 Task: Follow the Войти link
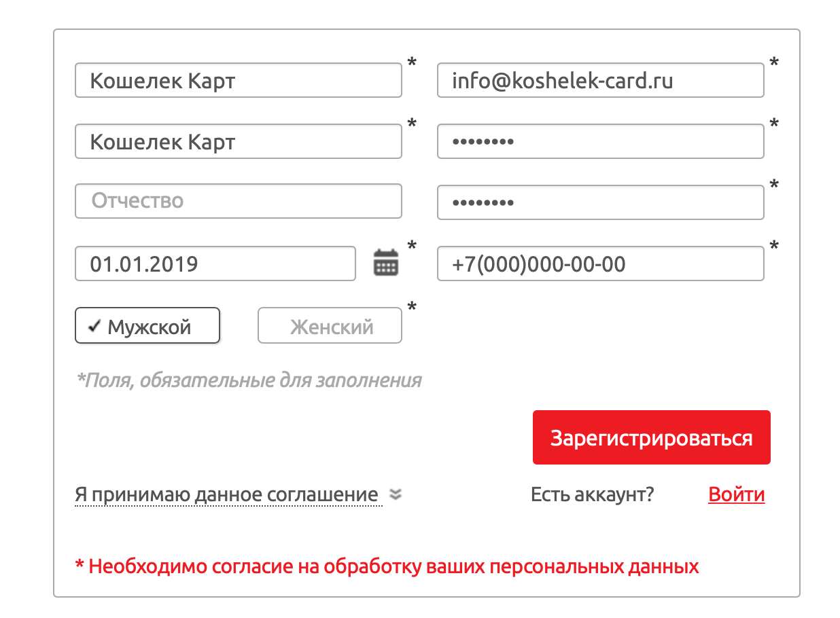(x=737, y=494)
